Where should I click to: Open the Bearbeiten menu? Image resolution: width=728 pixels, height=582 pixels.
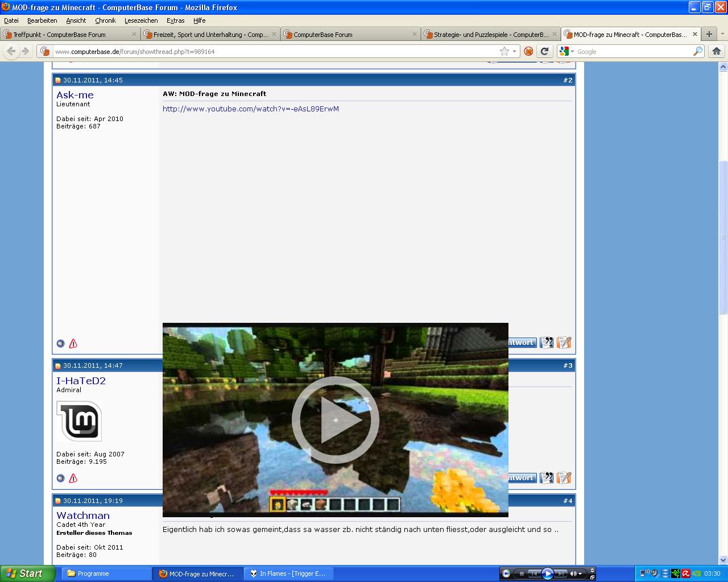pos(42,20)
